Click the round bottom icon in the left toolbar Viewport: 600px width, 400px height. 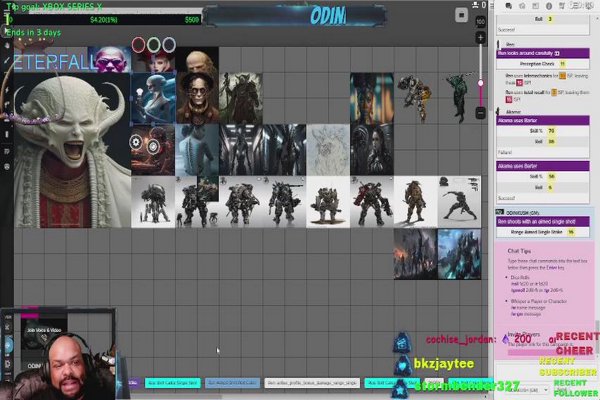pos(7,167)
